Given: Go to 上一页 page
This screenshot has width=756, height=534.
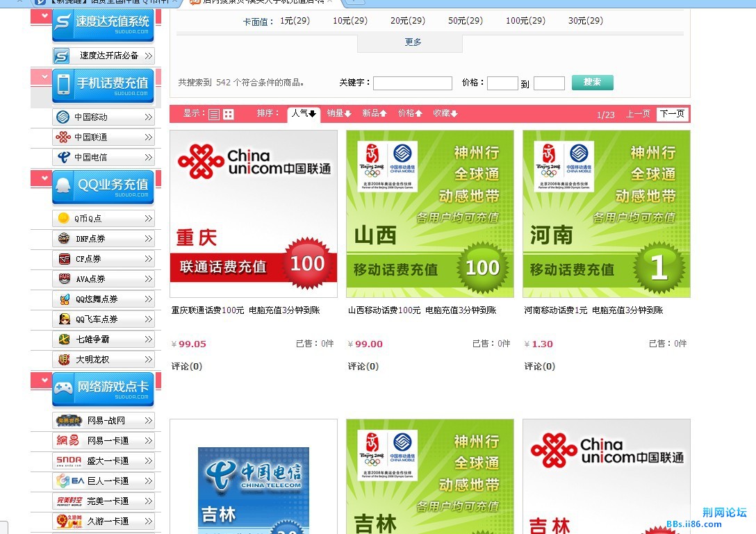Looking at the screenshot, I should [638, 114].
